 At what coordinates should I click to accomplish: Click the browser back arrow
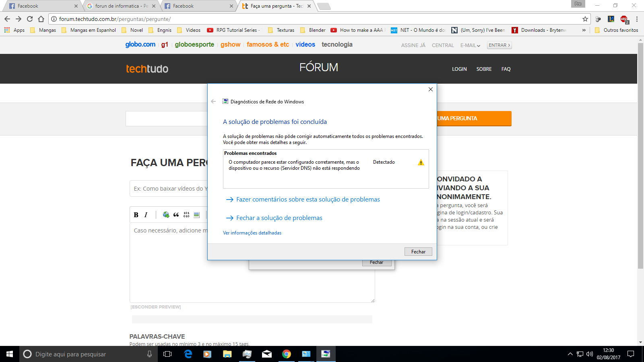[7, 19]
